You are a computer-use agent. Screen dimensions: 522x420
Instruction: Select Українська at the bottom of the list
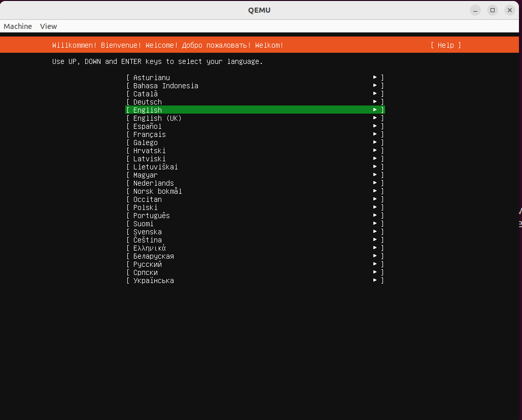click(153, 280)
